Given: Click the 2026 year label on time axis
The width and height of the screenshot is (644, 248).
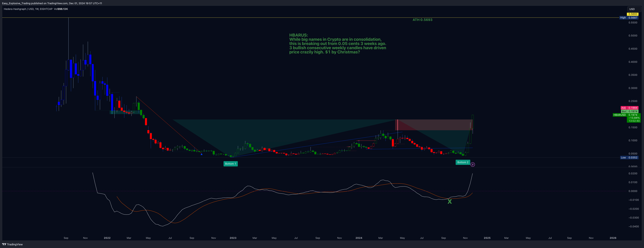Looking at the screenshot, I should coord(613,238).
